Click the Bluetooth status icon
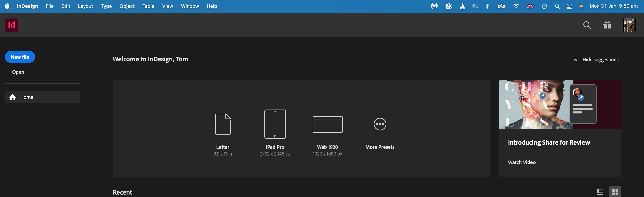This screenshot has width=644, height=197. [487, 6]
